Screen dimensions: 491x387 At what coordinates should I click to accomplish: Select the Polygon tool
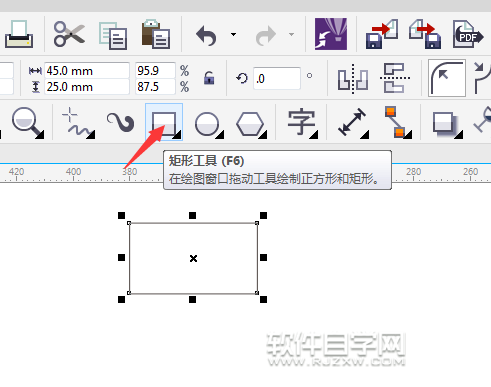[250, 124]
